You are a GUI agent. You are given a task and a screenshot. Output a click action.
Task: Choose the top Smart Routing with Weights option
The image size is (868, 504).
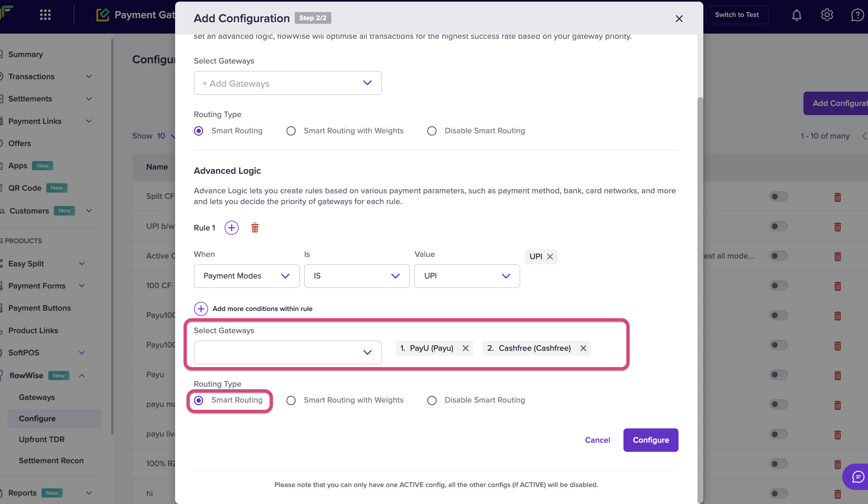(x=291, y=131)
